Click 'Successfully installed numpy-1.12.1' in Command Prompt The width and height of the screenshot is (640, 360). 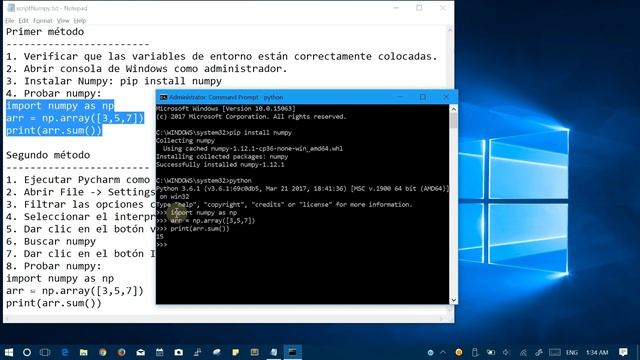pos(220,164)
